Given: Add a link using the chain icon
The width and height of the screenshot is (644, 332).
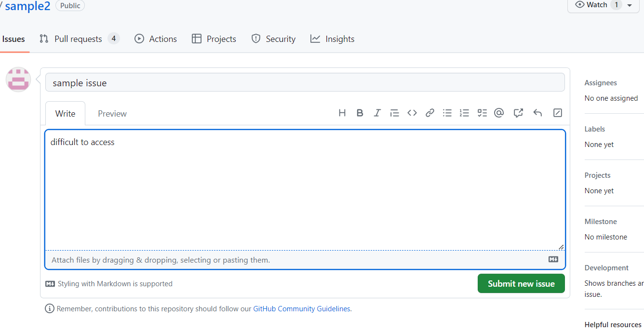Looking at the screenshot, I should click(x=429, y=113).
